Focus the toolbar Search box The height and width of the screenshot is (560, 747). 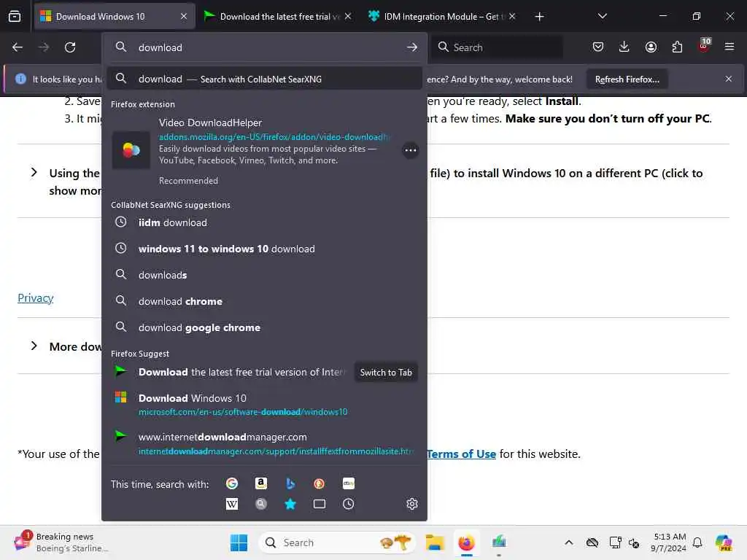tap(497, 47)
